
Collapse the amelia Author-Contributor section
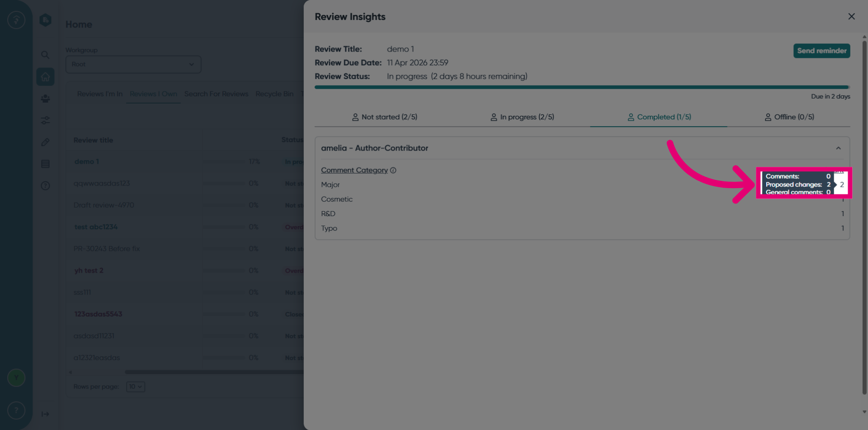[x=838, y=148]
